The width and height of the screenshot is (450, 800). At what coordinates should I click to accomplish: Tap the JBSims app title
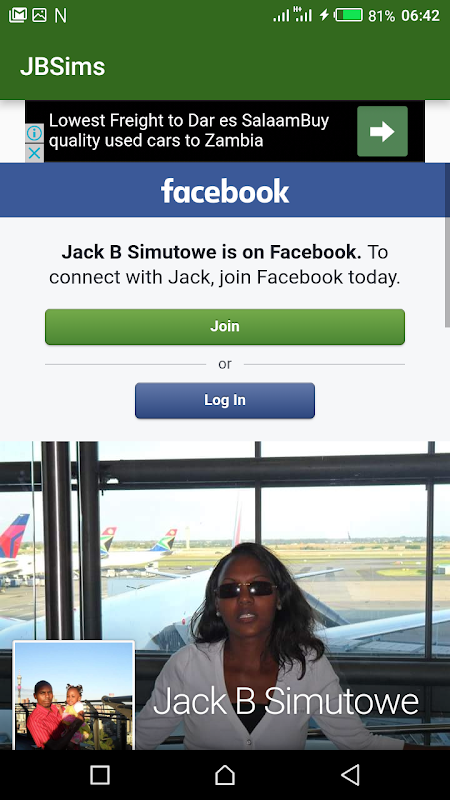pyautogui.click(x=63, y=66)
